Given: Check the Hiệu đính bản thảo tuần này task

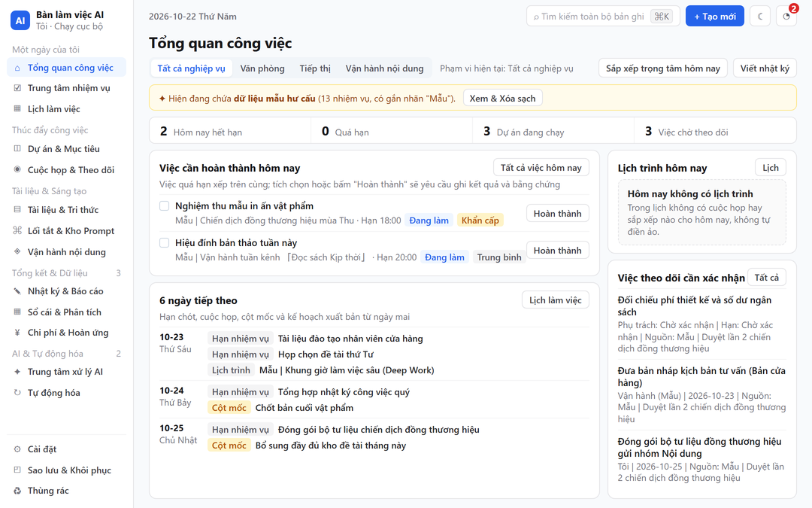Looking at the screenshot, I should coord(164,242).
